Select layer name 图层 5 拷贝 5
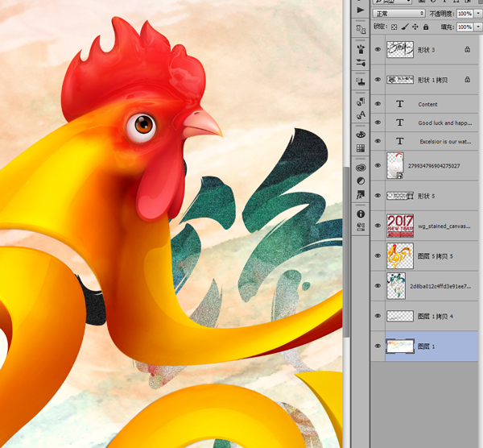Image resolution: width=483 pixels, height=448 pixels. point(435,256)
